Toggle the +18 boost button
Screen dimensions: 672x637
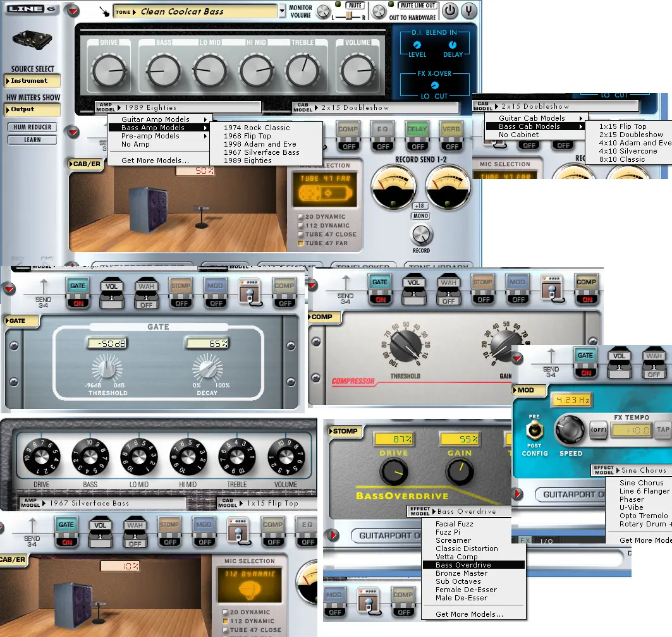[x=420, y=206]
